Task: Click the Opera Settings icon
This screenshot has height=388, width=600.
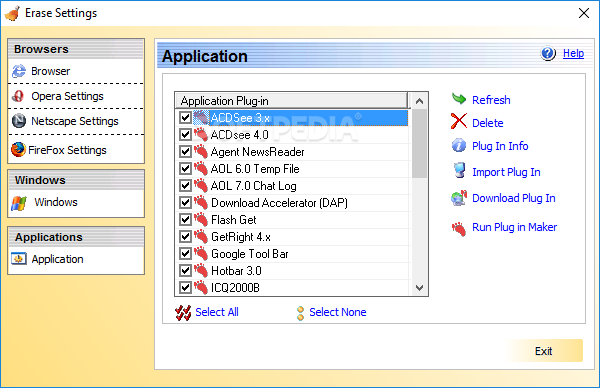Action: [x=18, y=96]
